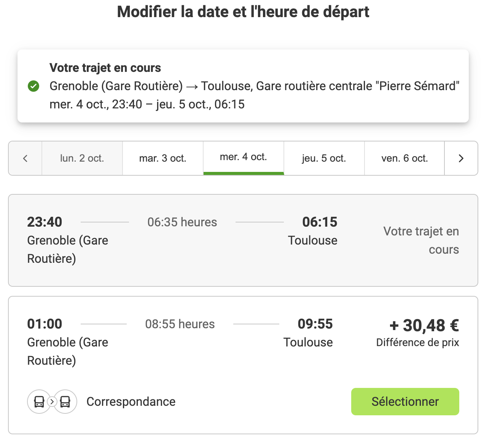The height and width of the screenshot is (448, 484).
Task: Click the green checkmark icon
Action: [x=33, y=86]
